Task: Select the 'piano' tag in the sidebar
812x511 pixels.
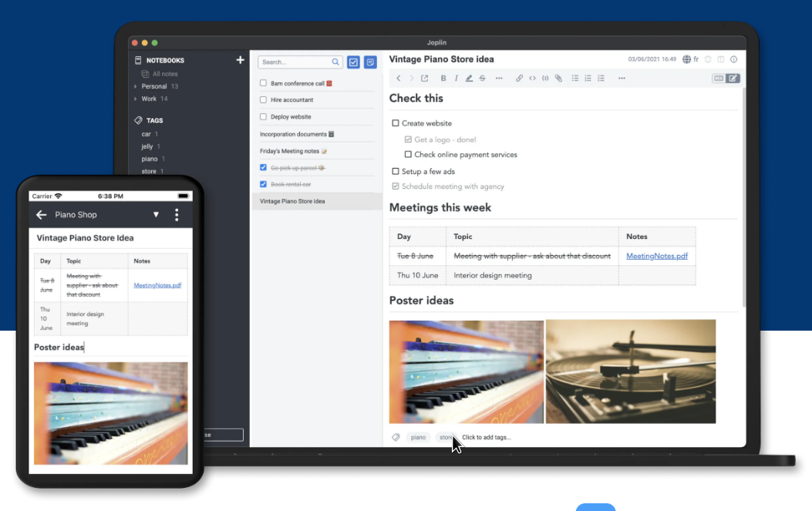Action: point(150,159)
